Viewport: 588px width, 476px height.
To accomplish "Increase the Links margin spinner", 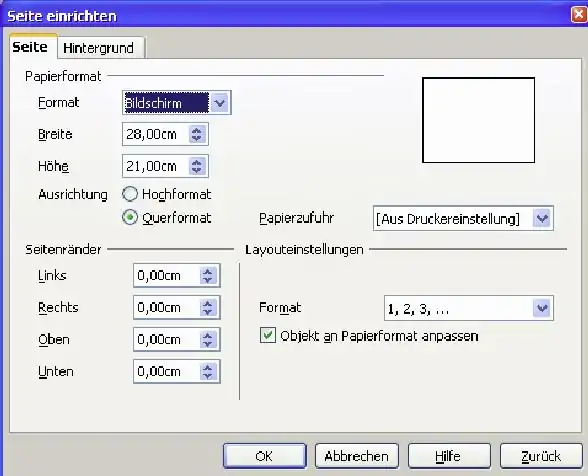I will pos(208,271).
